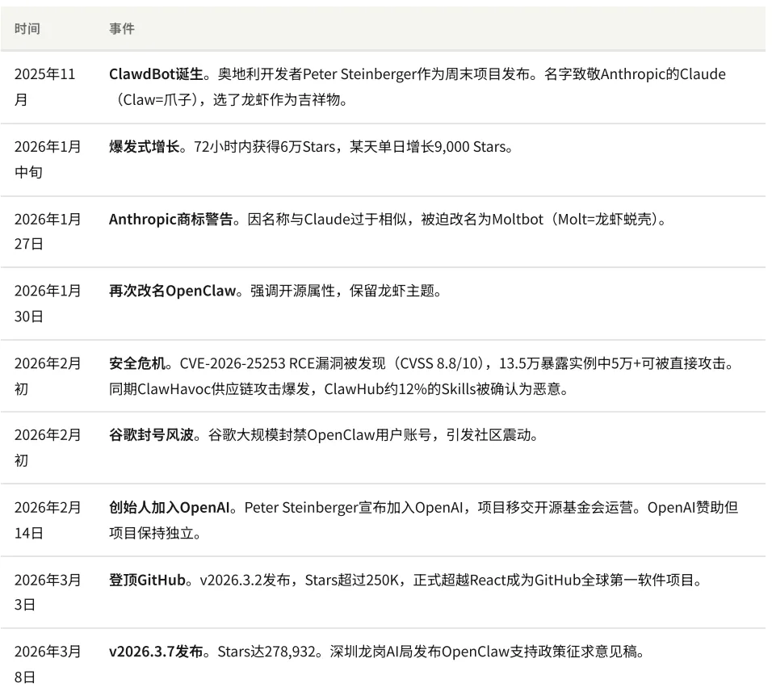Click the bold heading 再次改名OpenClaw
This screenshot has width=772, height=700.
[x=172, y=291]
